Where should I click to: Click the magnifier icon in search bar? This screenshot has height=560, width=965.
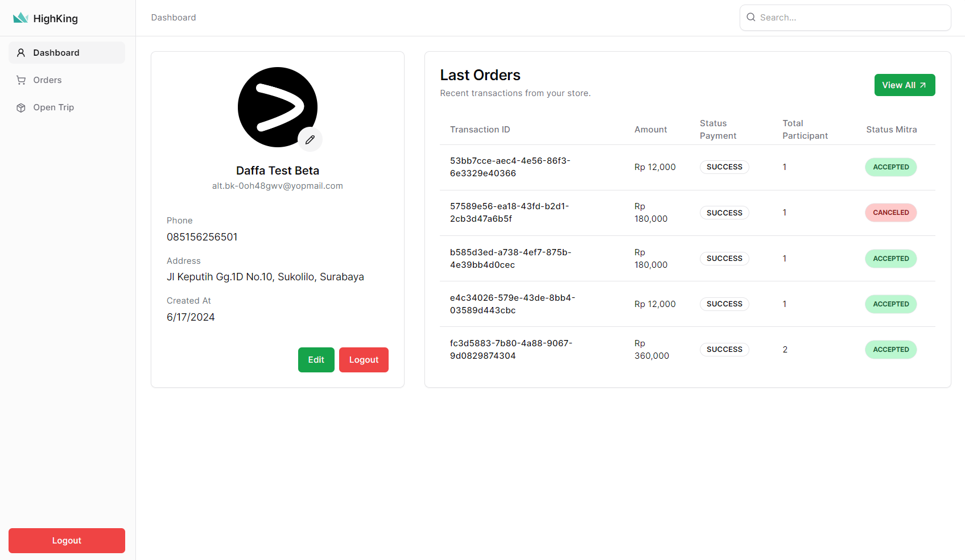coord(751,18)
